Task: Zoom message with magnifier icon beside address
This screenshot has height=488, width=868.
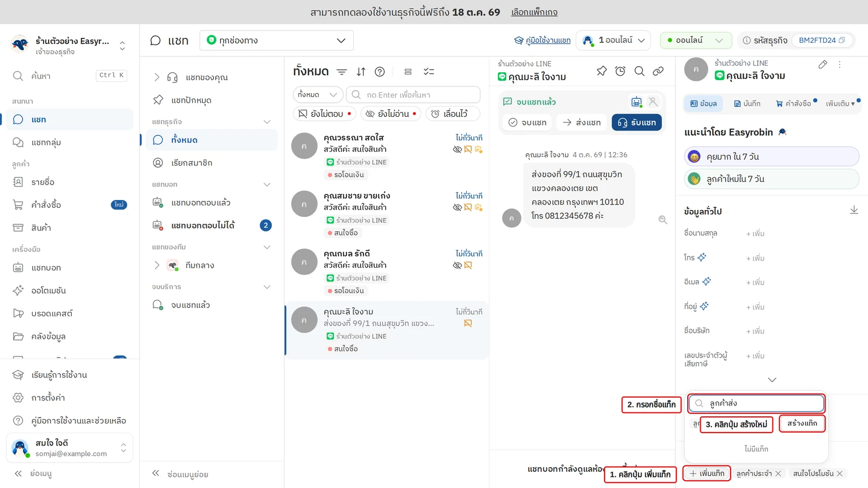Action: pos(663,220)
